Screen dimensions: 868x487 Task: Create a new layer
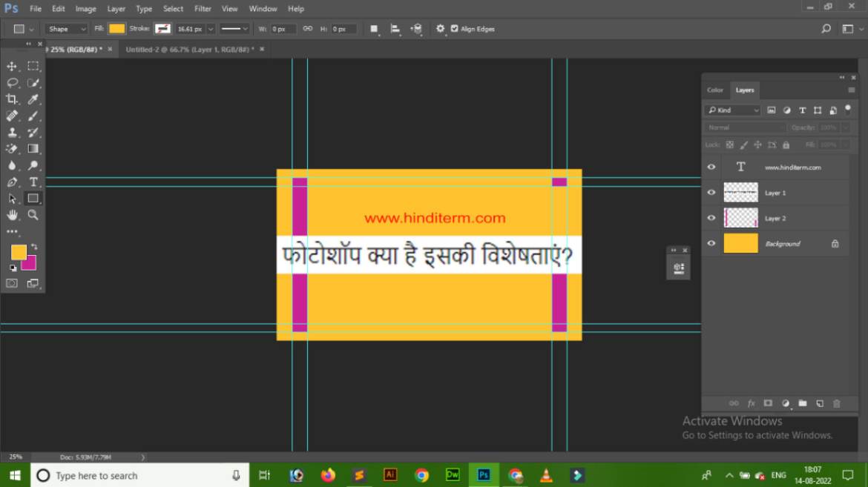click(x=820, y=403)
